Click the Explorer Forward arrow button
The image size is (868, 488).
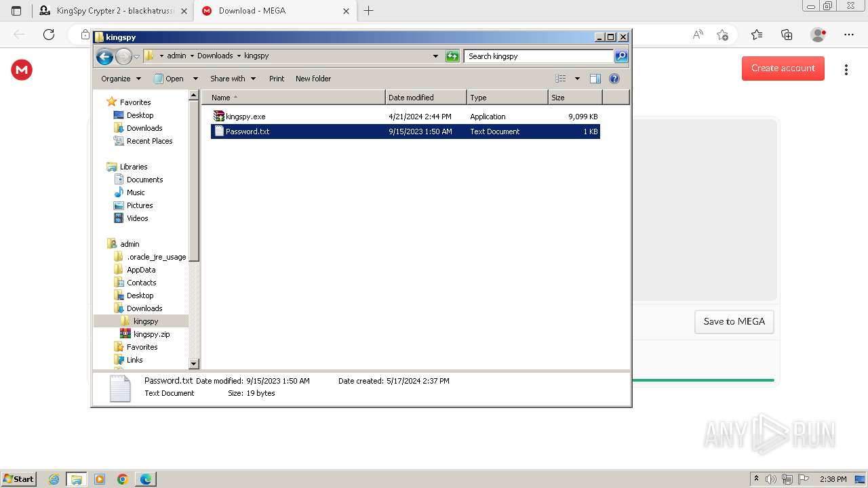[123, 56]
